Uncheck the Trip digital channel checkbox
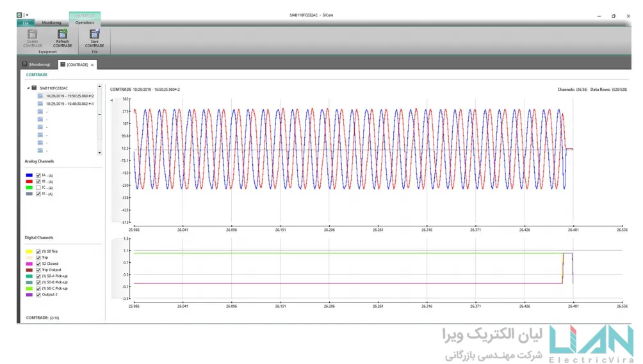Viewport: 643px width, 364px height. (38, 258)
